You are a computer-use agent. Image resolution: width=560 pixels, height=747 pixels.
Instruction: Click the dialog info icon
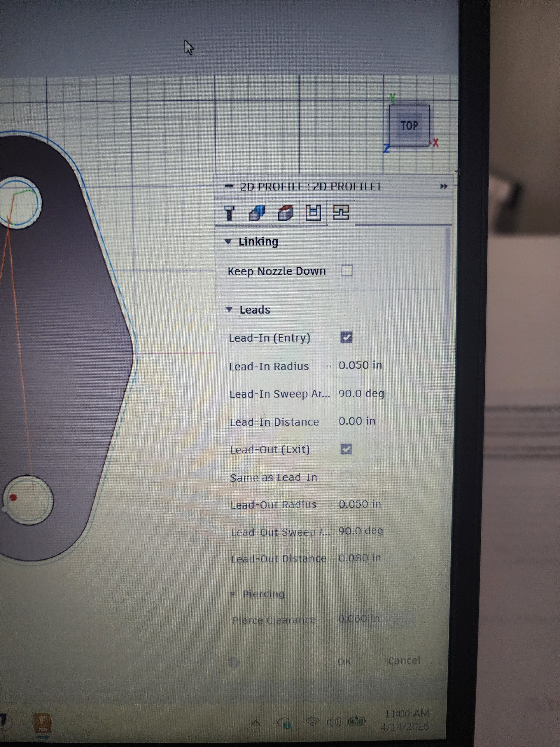point(234,663)
